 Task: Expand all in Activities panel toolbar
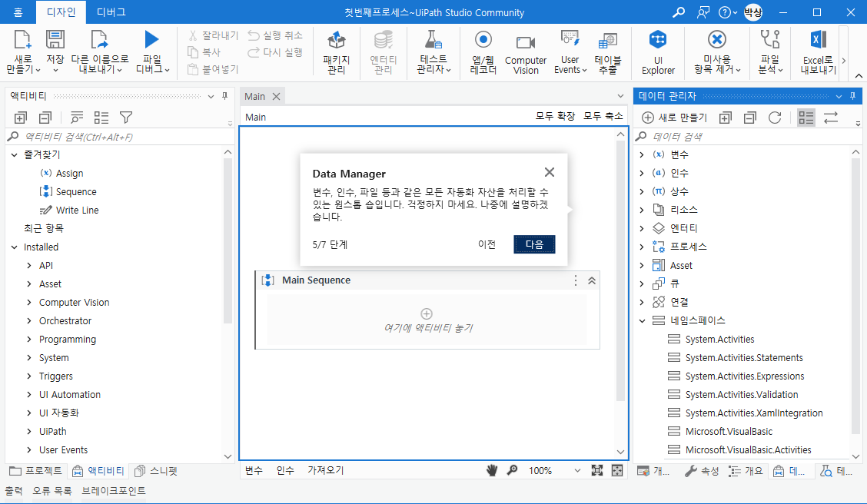click(21, 117)
